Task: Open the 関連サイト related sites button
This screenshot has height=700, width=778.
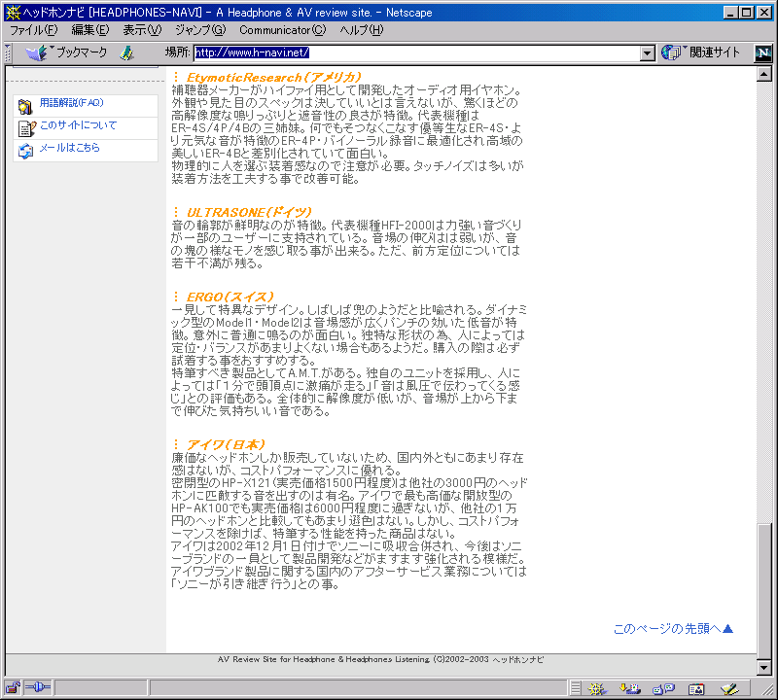Action: point(700,52)
